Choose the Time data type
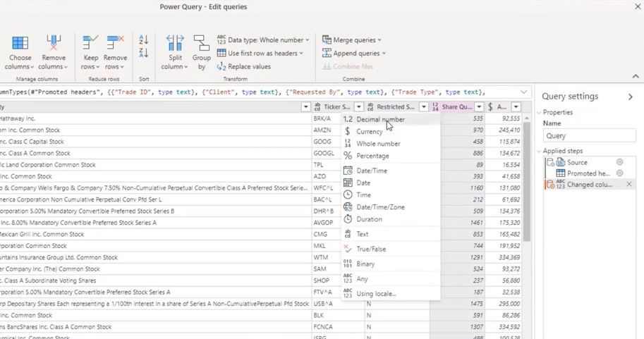The height and width of the screenshot is (339, 644). tap(391, 195)
